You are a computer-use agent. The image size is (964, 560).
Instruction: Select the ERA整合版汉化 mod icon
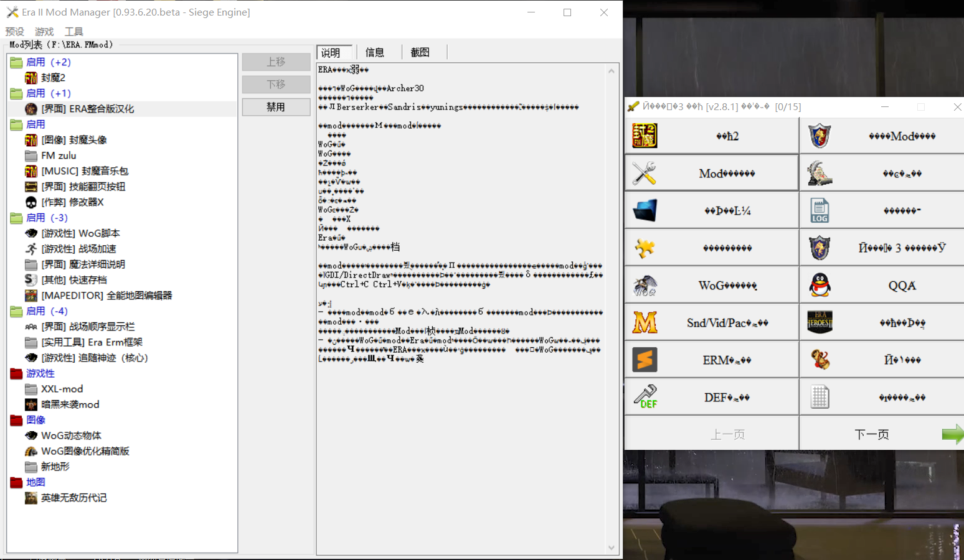(x=31, y=109)
